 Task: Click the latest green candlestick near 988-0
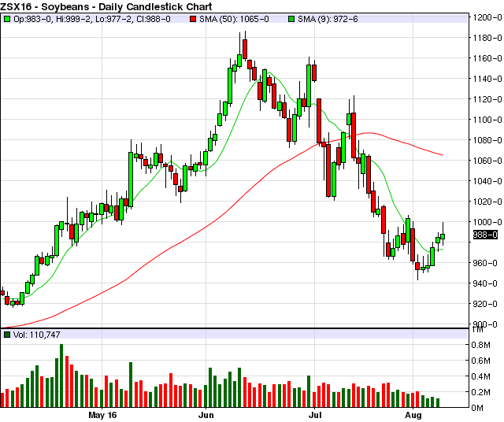(x=443, y=236)
